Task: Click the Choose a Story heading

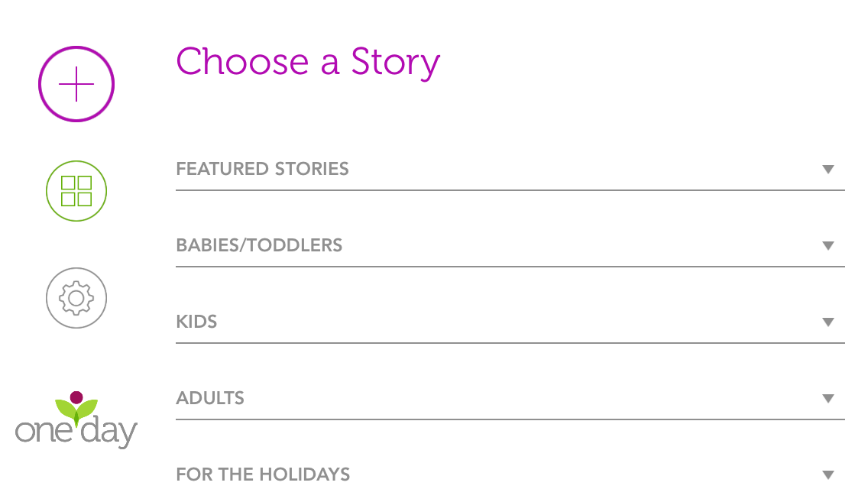Action: 308,63
